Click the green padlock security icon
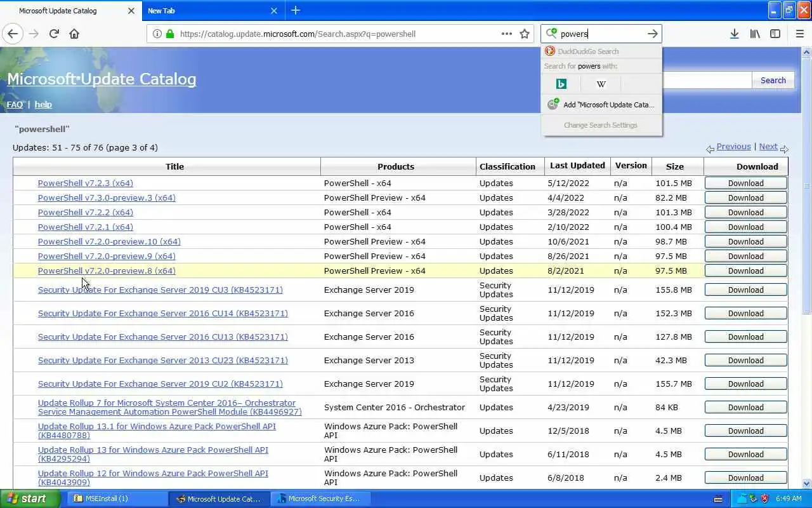The image size is (812, 508). coord(169,34)
